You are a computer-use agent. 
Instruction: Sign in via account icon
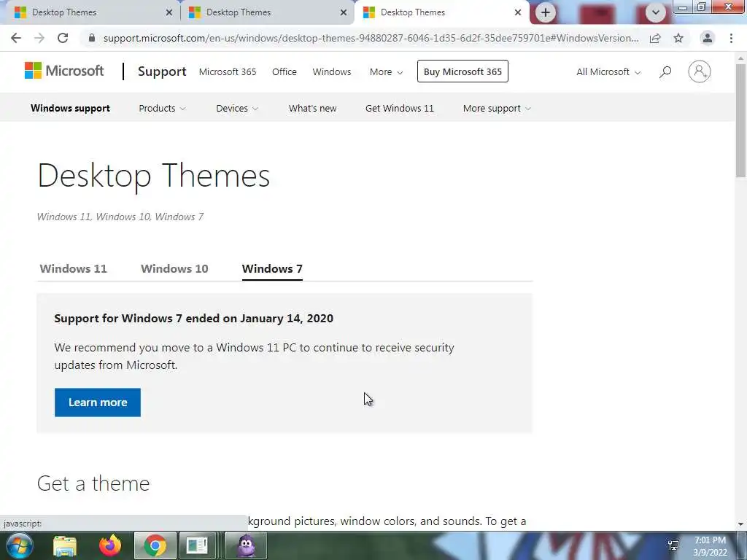point(700,71)
